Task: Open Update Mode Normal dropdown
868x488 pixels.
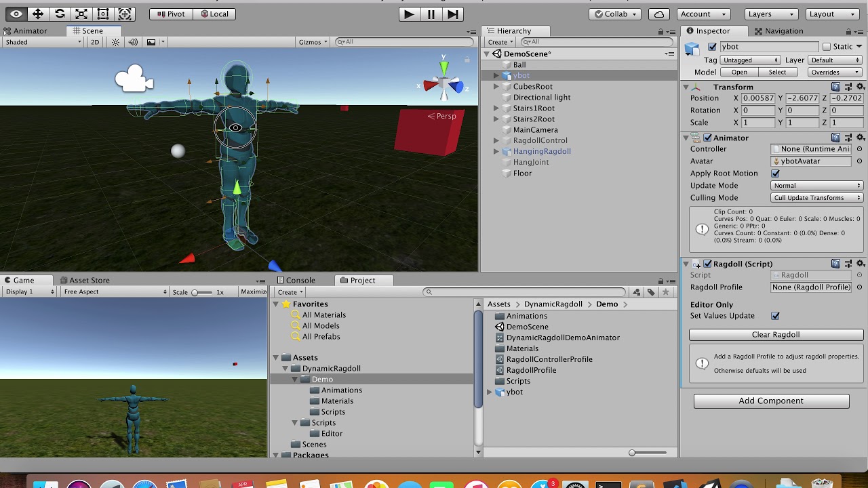Action: tap(817, 186)
